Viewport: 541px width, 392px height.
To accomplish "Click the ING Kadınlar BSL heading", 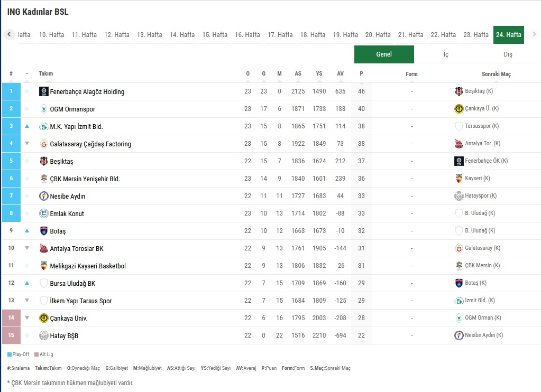I will tap(38, 12).
